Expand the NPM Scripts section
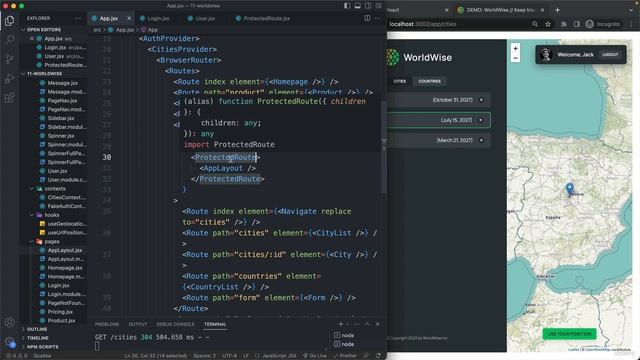The height and width of the screenshot is (360, 640). [x=42, y=347]
